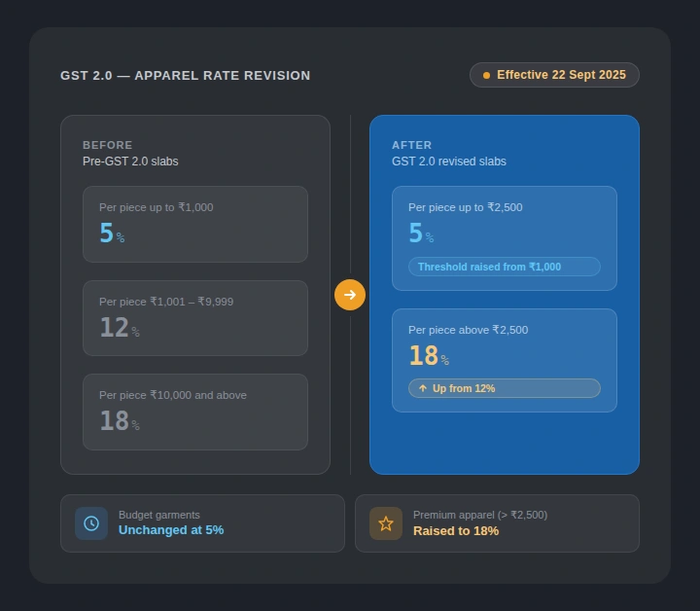700x611 pixels.
Task: Select the Up from 12% pill
Action: (504, 388)
